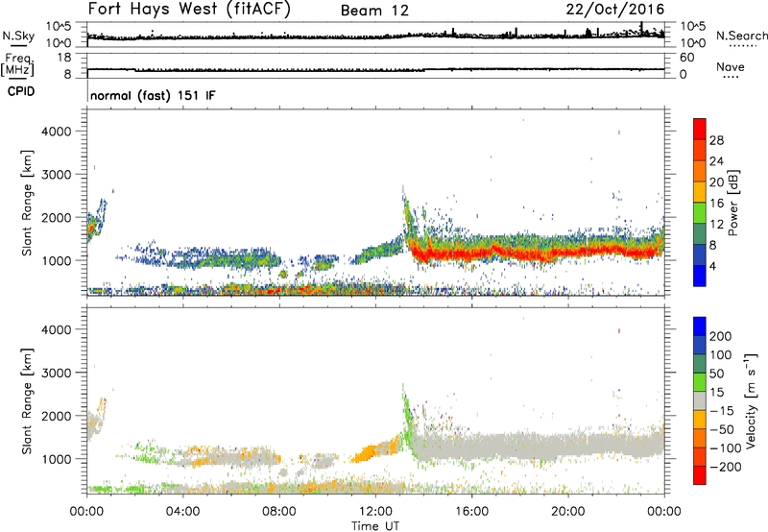Click the "16:00" time axis label
This screenshot has height=532, width=768.
click(471, 512)
